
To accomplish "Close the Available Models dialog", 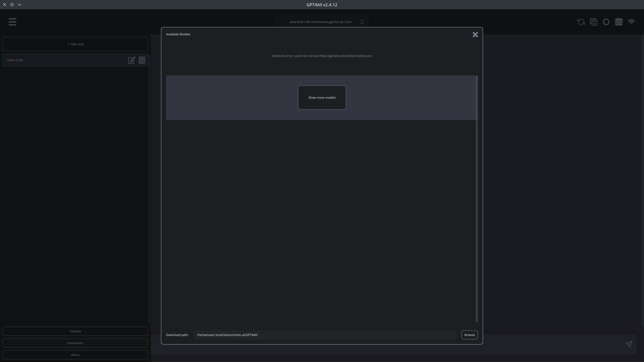I will point(475,34).
